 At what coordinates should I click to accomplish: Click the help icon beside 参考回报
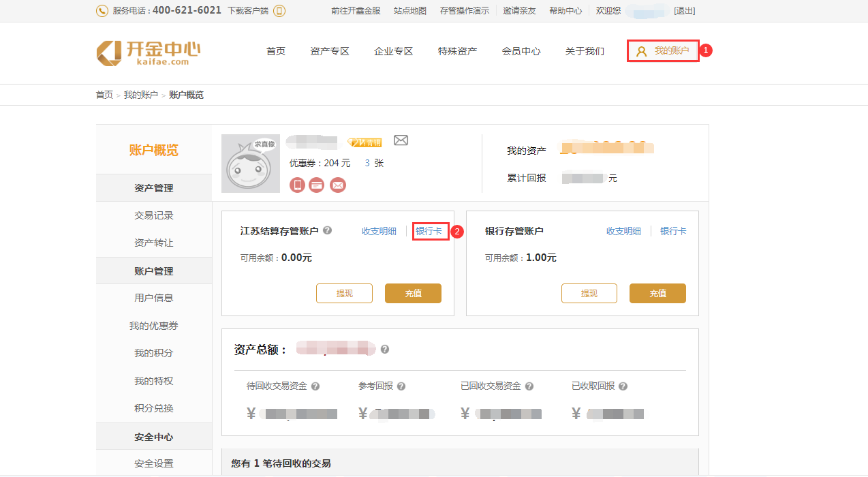pyautogui.click(x=401, y=386)
